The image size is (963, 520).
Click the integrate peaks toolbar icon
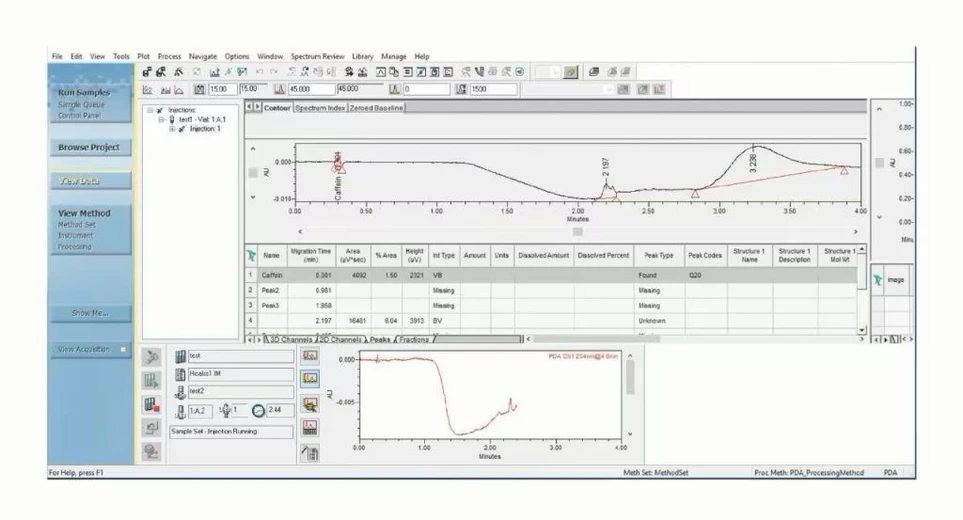[x=178, y=72]
